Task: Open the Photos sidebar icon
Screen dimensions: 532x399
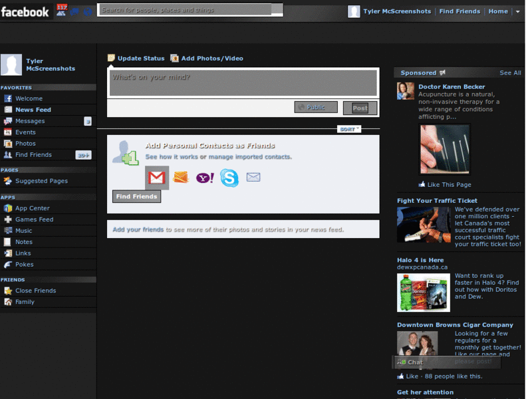Action: tap(8, 143)
